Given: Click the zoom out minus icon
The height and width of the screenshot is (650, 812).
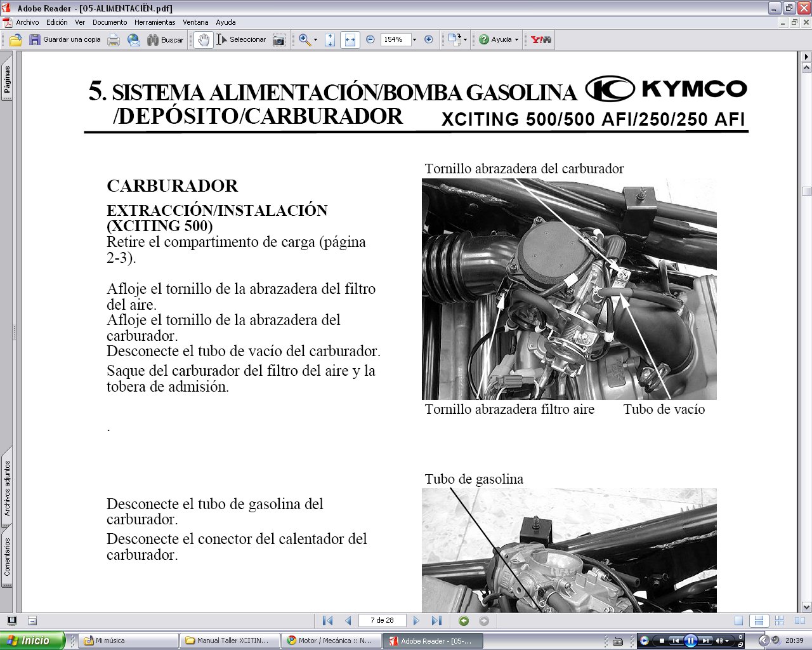Looking at the screenshot, I should pyautogui.click(x=370, y=39).
